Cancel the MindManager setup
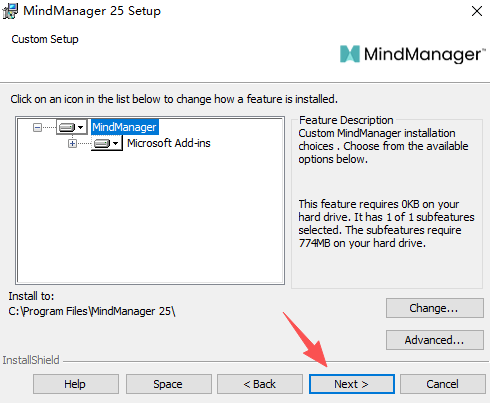Image resolution: width=490 pixels, height=403 pixels. pos(443,384)
